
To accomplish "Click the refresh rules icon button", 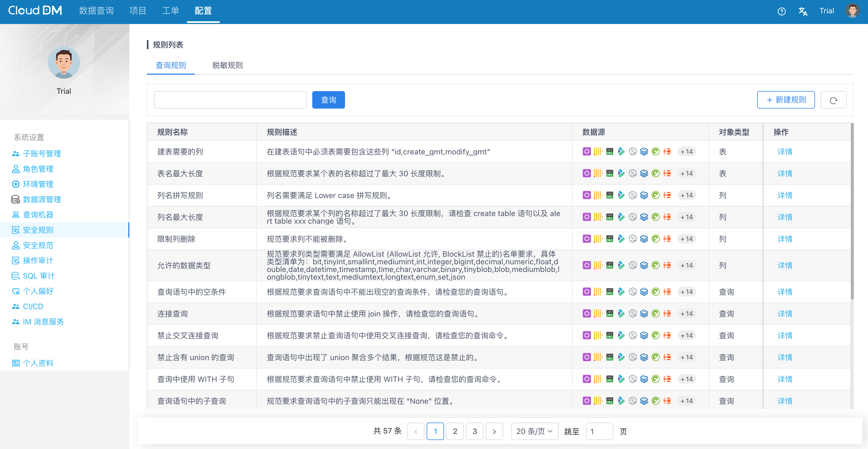I will [x=833, y=100].
